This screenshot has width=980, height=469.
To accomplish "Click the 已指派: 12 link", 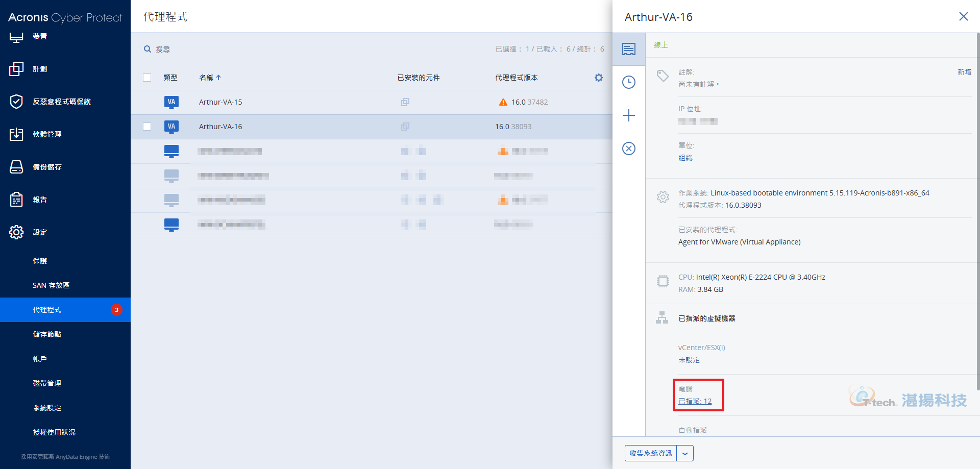I will [695, 401].
